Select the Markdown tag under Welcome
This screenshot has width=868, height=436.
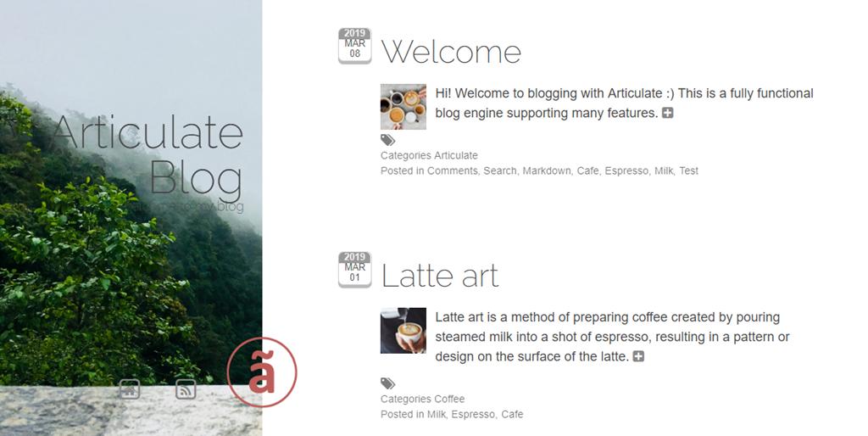[547, 170]
